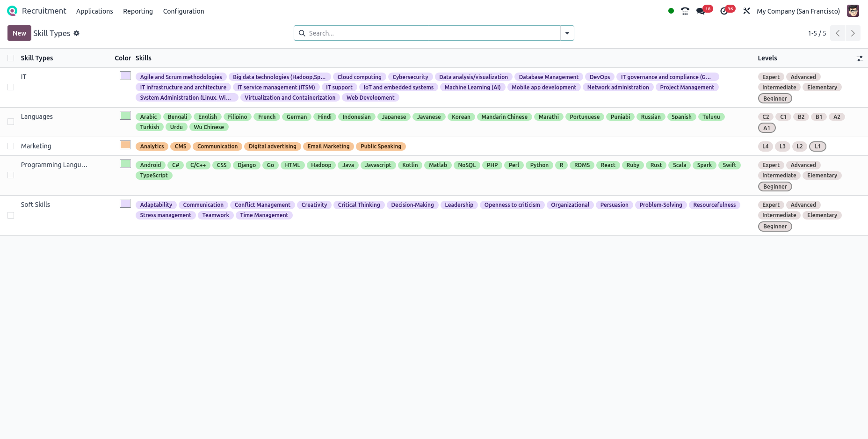The height and width of the screenshot is (439, 868).
Task: Pick the Programming Languages row color swatch
Action: [125, 164]
